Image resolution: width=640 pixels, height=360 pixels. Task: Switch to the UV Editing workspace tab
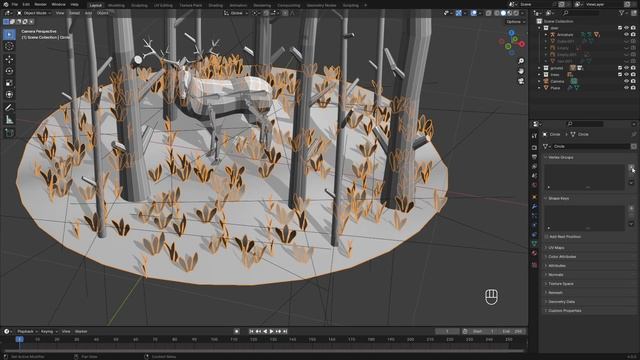(x=163, y=6)
